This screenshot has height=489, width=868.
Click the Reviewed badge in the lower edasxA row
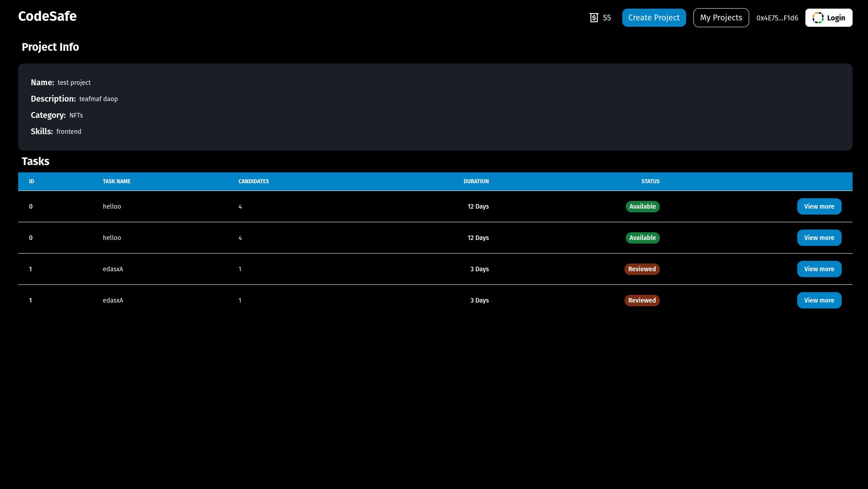click(642, 300)
